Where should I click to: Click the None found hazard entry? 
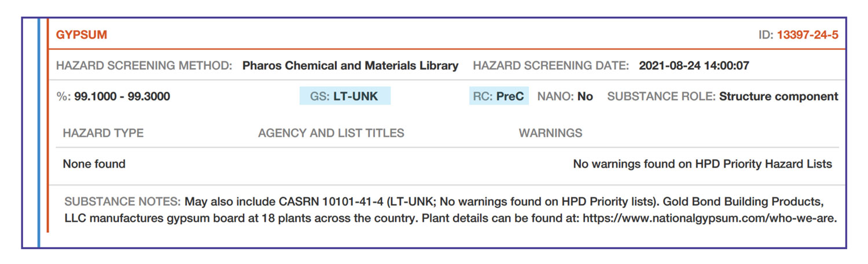[94, 164]
